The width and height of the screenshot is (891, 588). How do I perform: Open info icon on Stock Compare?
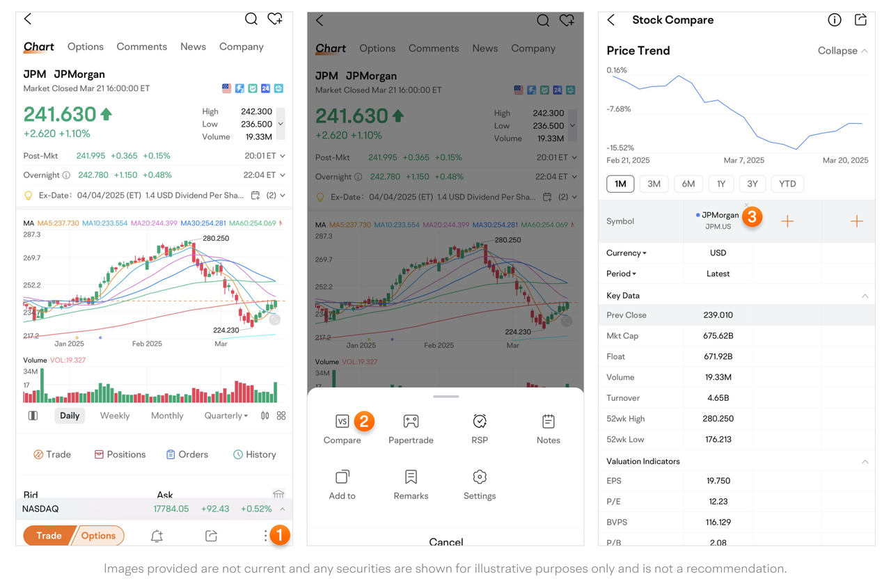coord(835,20)
